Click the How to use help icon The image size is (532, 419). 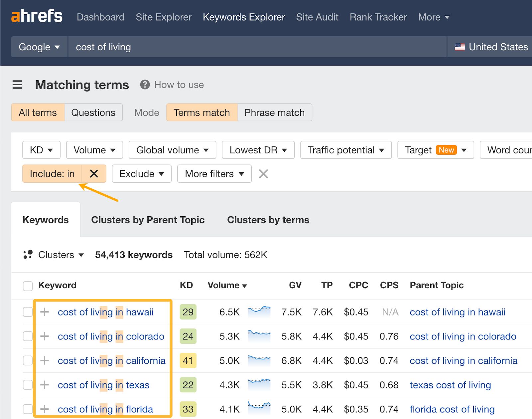[144, 85]
